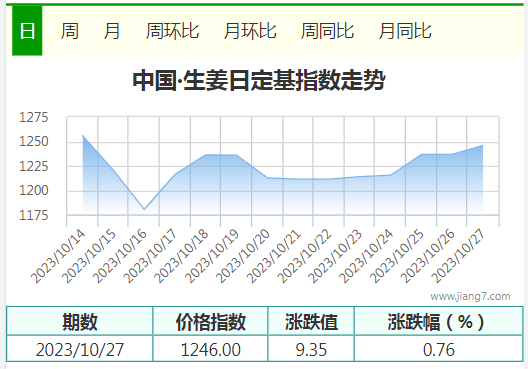Select the 日 daily tab

coord(27,31)
